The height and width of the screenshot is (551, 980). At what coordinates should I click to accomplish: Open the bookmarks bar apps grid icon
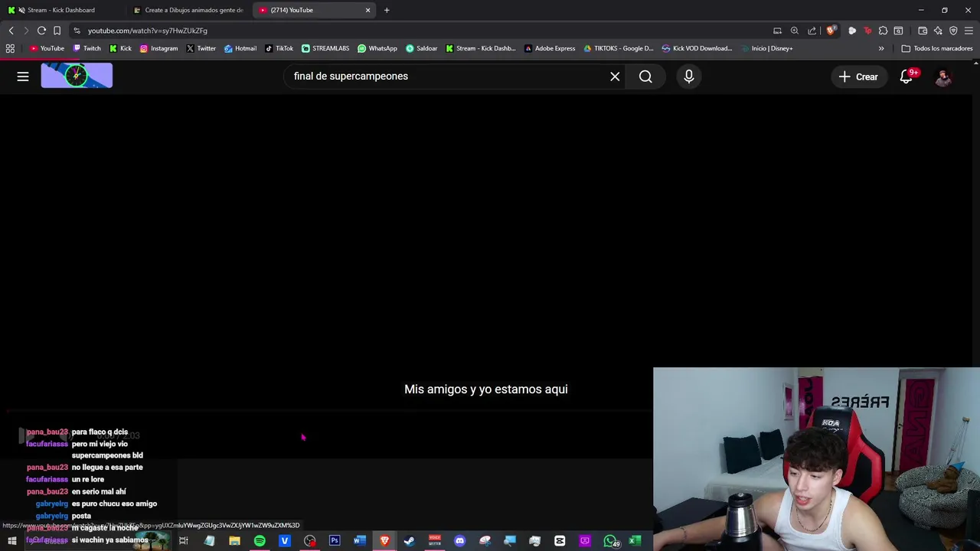(x=10, y=48)
